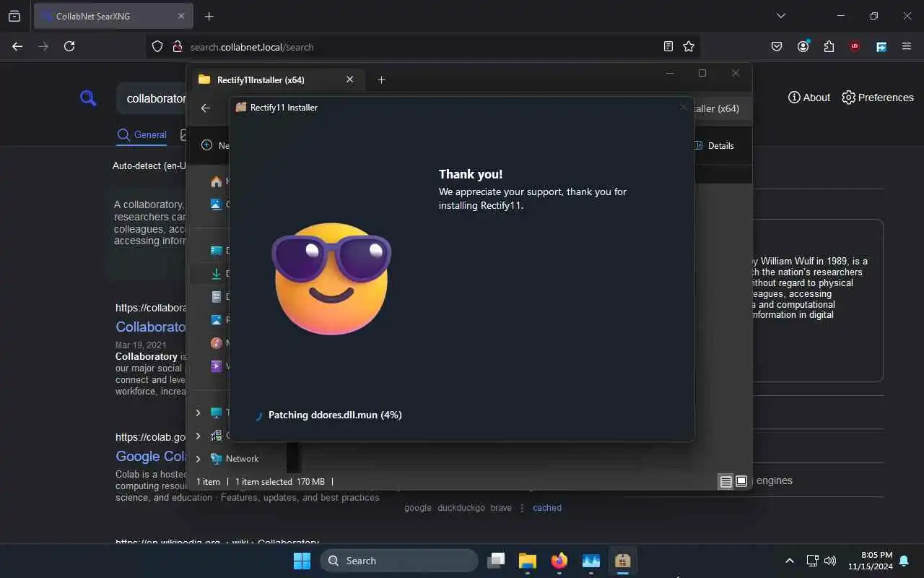This screenshot has height=578, width=924.
Task: Bookmark this page with the star
Action: pyautogui.click(x=689, y=46)
